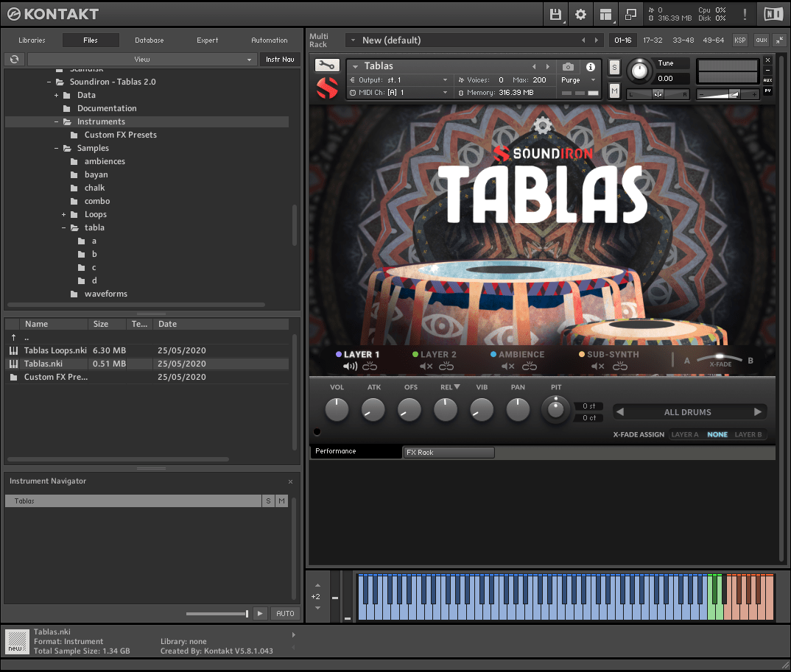Click the camera snapshot icon
Viewport: 791px width, 672px height.
(568, 66)
